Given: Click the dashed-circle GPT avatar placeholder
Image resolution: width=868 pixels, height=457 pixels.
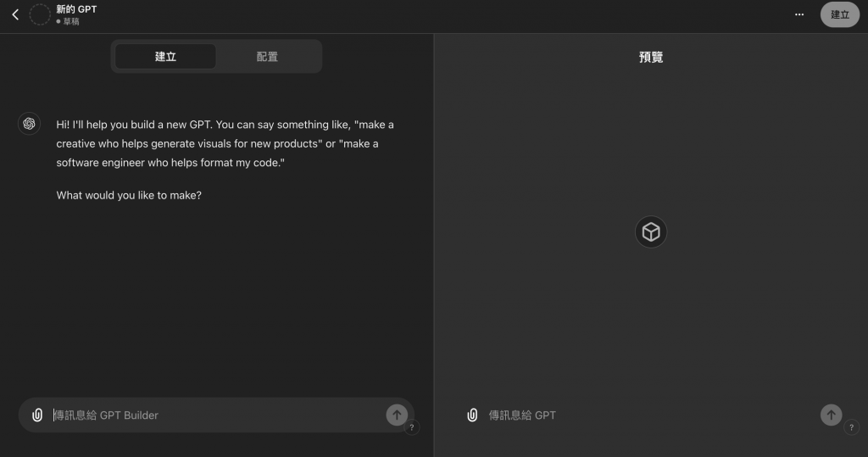Looking at the screenshot, I should pos(40,14).
